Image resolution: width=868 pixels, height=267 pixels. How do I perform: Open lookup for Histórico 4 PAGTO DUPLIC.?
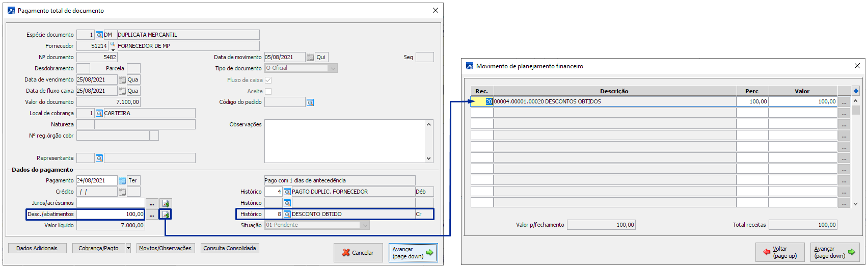[287, 192]
